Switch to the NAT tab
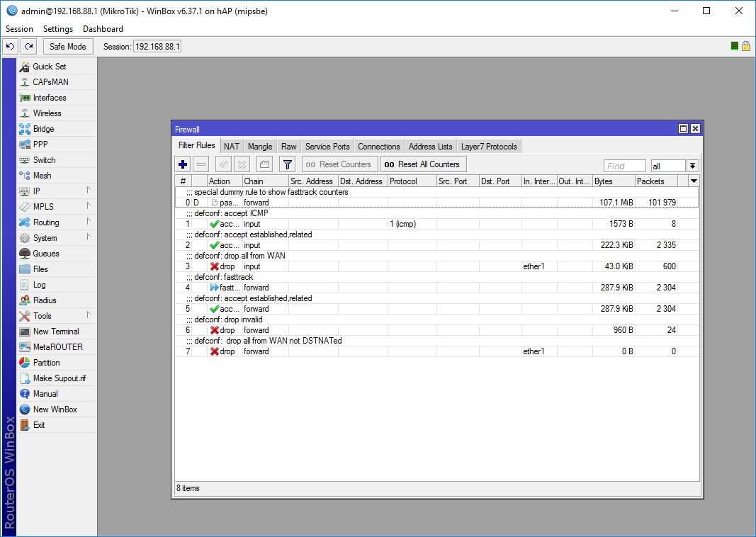The height and width of the screenshot is (537, 756). (x=232, y=147)
